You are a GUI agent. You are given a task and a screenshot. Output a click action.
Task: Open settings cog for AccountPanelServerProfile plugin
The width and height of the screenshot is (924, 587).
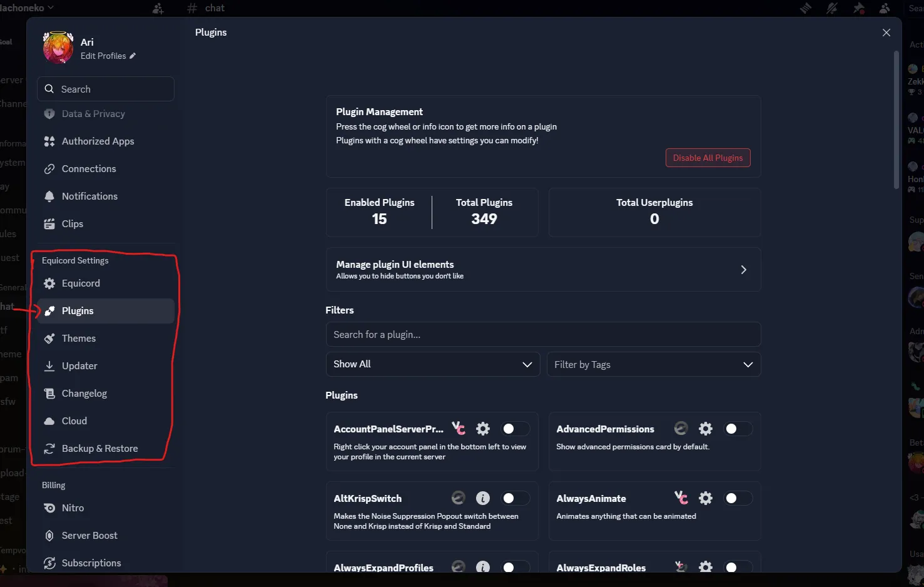tap(483, 429)
